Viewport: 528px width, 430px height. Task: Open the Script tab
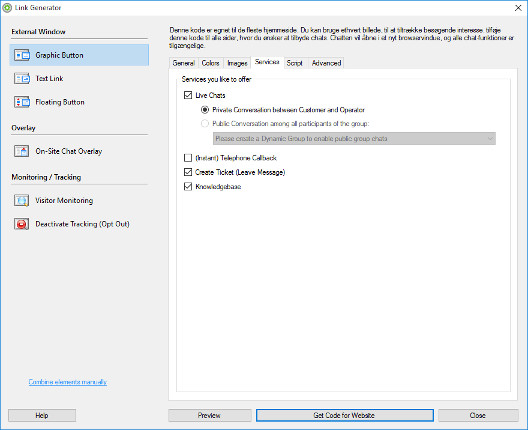tap(295, 63)
